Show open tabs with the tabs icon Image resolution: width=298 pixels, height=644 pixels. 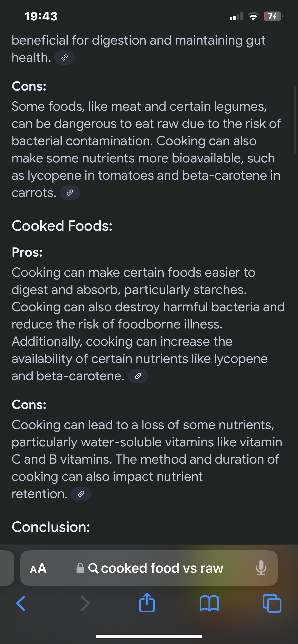(x=272, y=604)
